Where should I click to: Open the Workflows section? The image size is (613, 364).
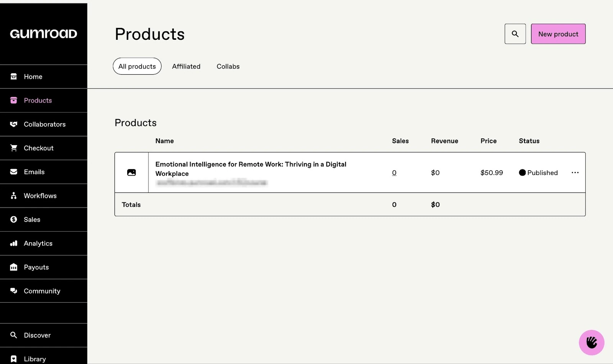click(44, 196)
